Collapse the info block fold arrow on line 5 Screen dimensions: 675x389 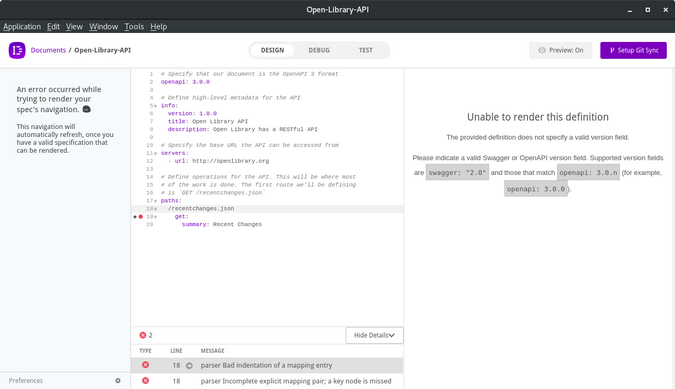155,106
